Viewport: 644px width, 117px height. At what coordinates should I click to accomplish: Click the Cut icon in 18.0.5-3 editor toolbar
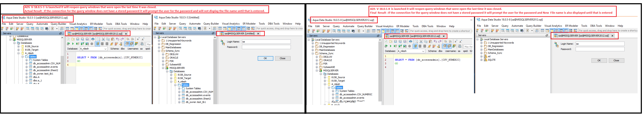point(103,39)
